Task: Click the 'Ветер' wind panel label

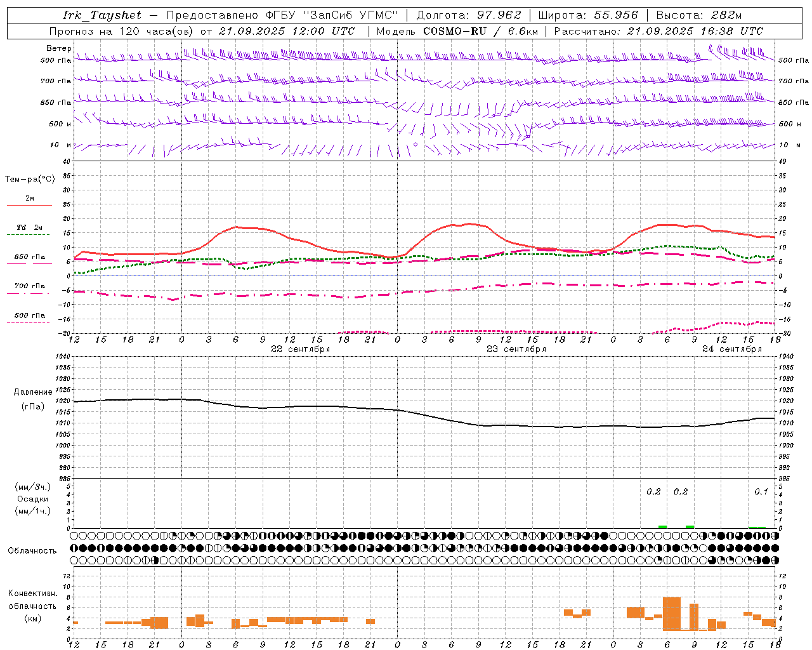Action: coord(59,48)
